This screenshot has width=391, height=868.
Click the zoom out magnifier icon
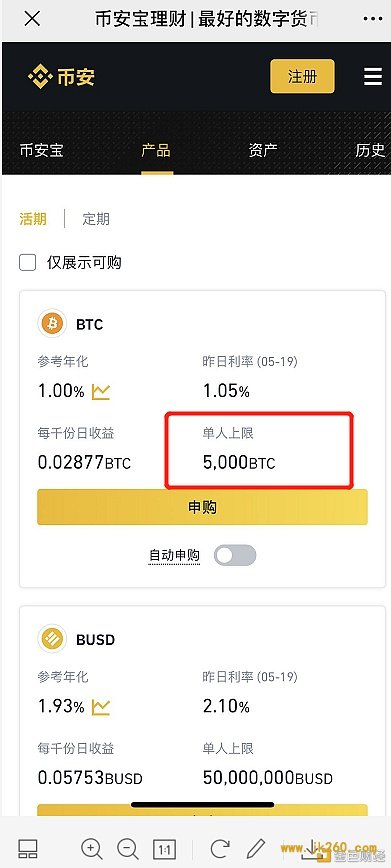(x=128, y=849)
